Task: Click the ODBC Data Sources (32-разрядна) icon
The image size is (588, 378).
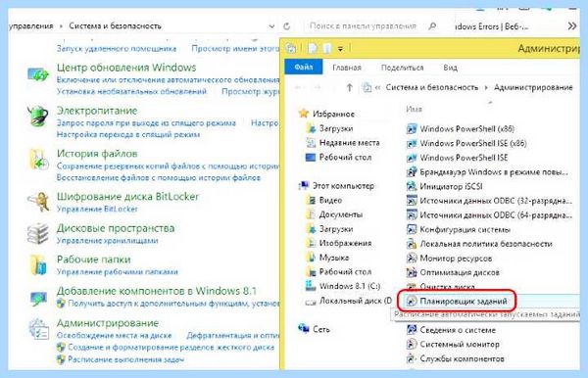Action: 412,201
